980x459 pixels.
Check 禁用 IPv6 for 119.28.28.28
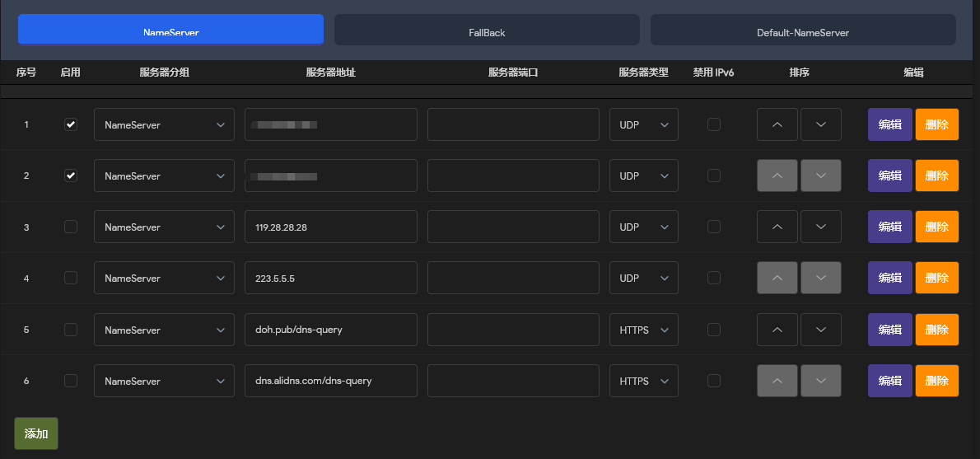714,227
